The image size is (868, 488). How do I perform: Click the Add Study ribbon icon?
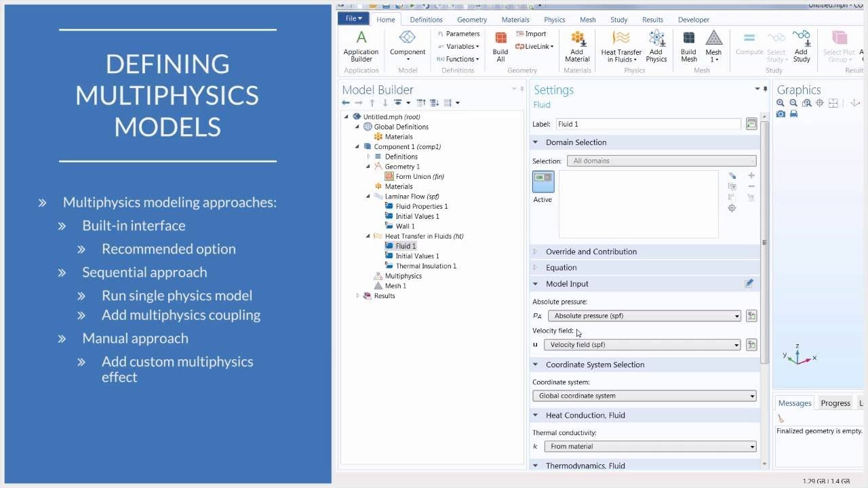tap(802, 46)
